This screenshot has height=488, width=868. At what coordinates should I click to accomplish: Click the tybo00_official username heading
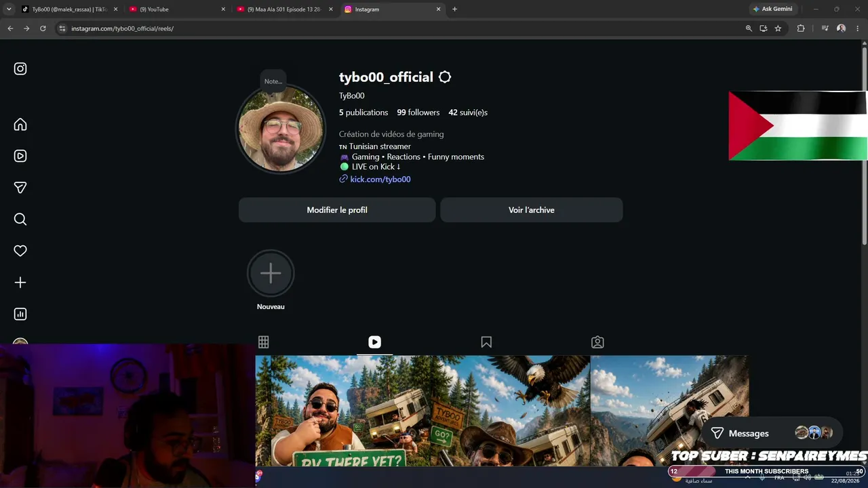click(x=386, y=77)
